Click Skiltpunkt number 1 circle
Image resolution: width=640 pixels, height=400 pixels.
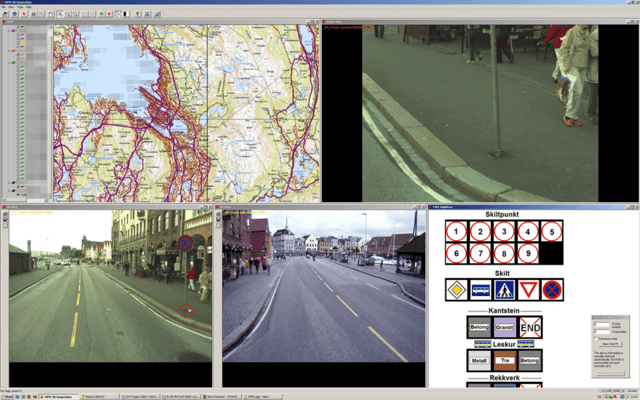click(x=456, y=232)
